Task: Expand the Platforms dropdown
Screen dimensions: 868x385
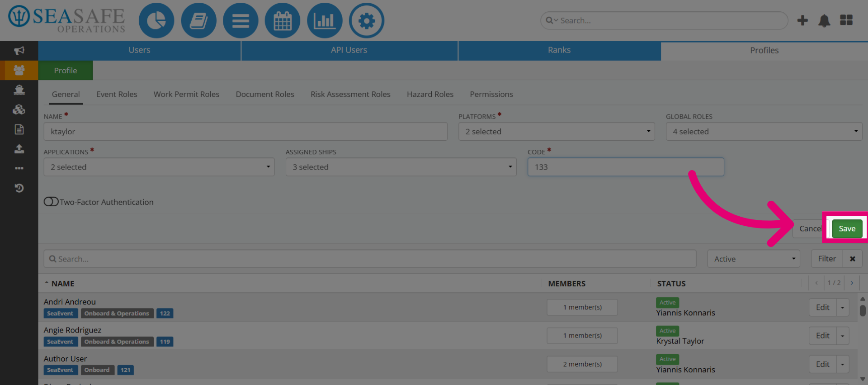Action: coord(557,132)
